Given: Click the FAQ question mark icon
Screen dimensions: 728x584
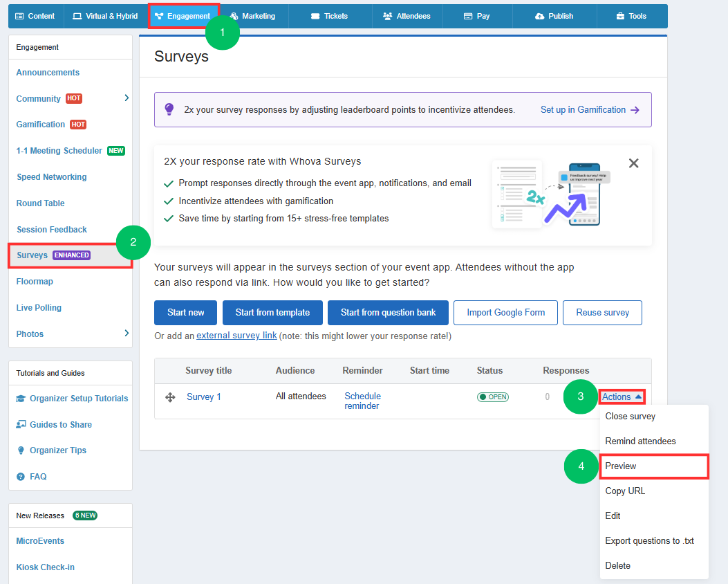Looking at the screenshot, I should click(21, 477).
